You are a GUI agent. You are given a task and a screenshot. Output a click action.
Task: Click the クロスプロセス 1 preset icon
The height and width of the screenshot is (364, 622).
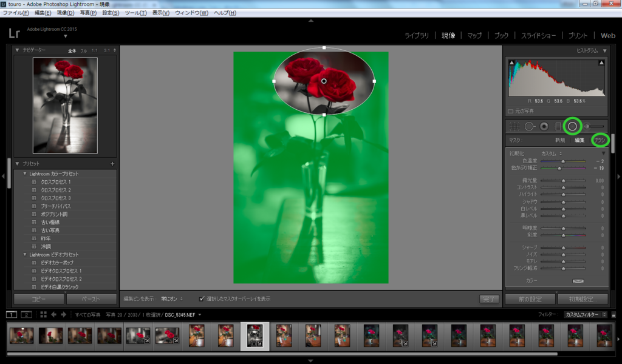34,182
